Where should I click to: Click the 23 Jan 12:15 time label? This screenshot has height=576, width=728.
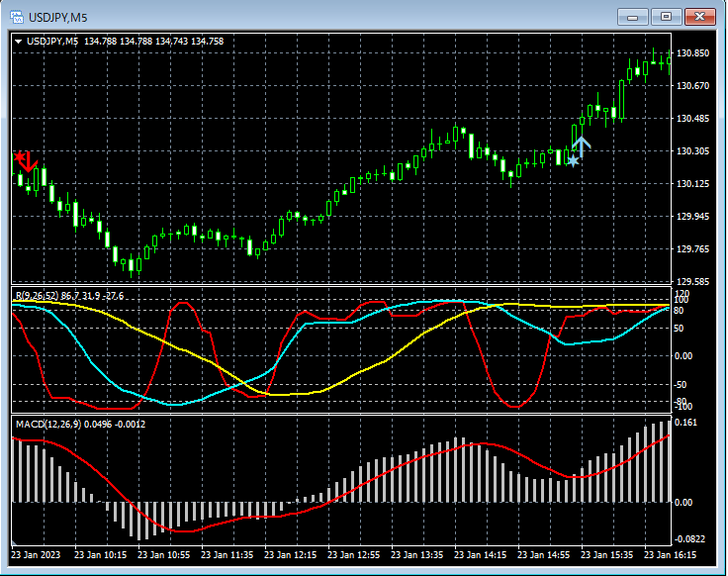tap(290, 554)
